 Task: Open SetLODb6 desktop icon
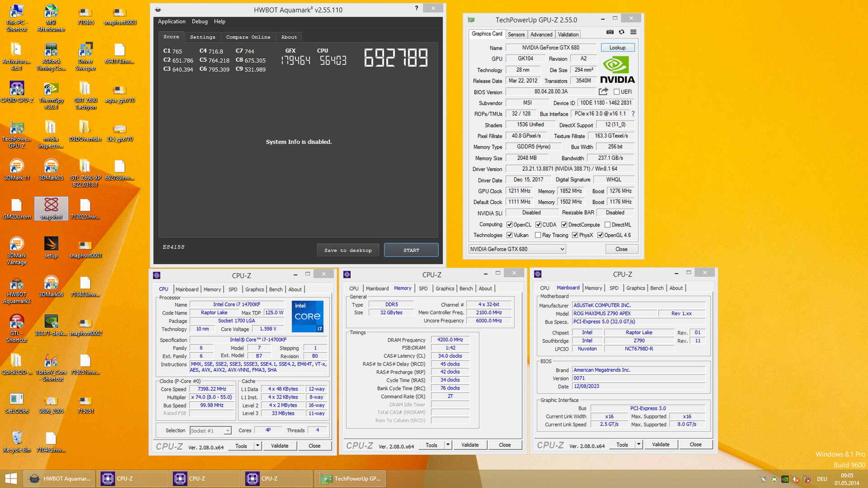pyautogui.click(x=17, y=403)
